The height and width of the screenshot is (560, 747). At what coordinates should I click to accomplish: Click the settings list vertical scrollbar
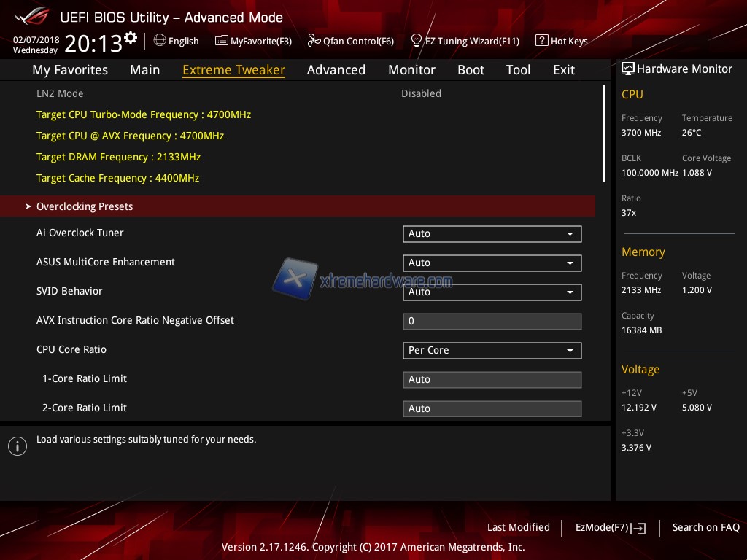pyautogui.click(x=604, y=133)
